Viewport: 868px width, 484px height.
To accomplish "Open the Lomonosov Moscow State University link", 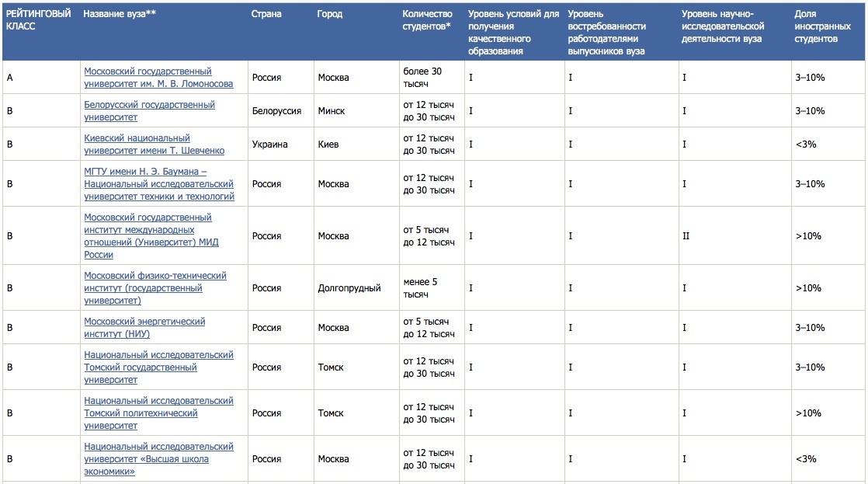I will (x=158, y=78).
